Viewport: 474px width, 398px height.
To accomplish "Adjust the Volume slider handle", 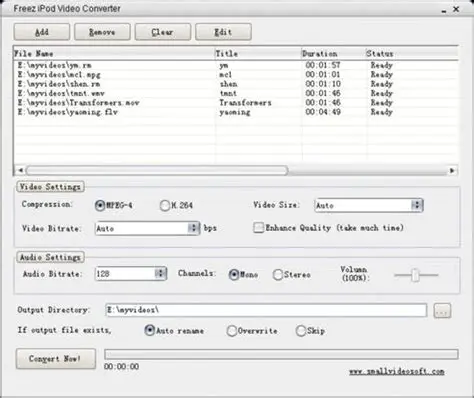I will 415,275.
